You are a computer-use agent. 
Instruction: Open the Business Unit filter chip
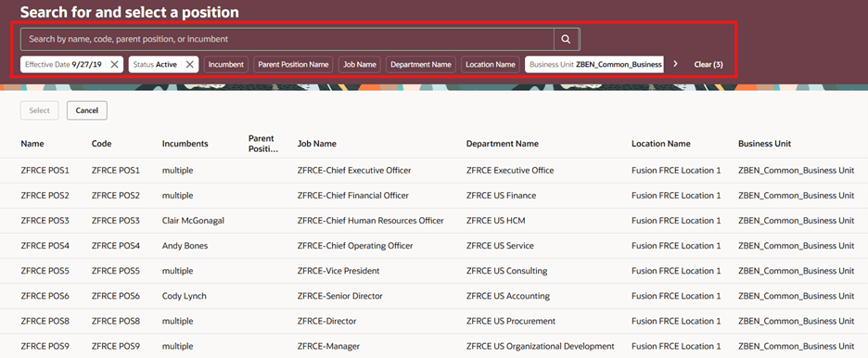[x=595, y=64]
